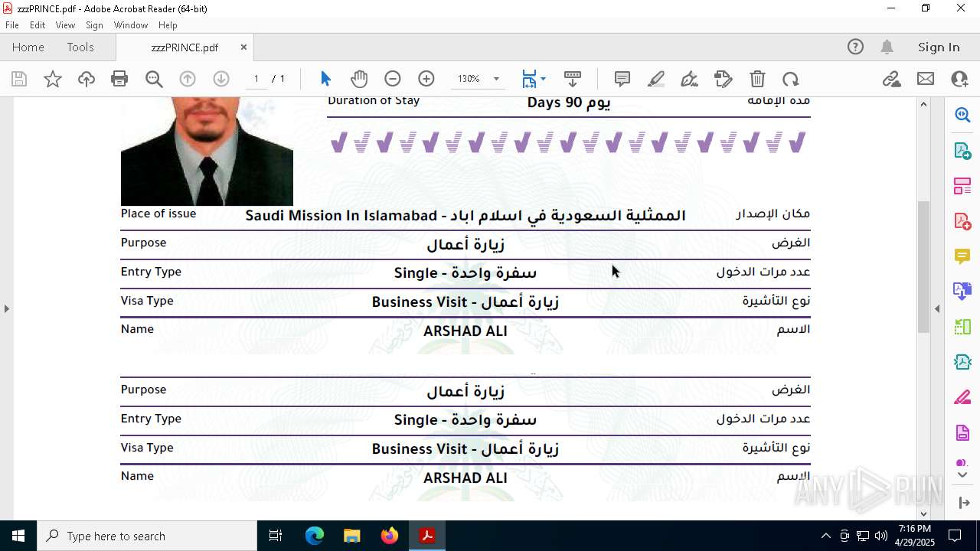Open the Window menu
Image resolution: width=980 pixels, height=551 pixels.
click(131, 25)
